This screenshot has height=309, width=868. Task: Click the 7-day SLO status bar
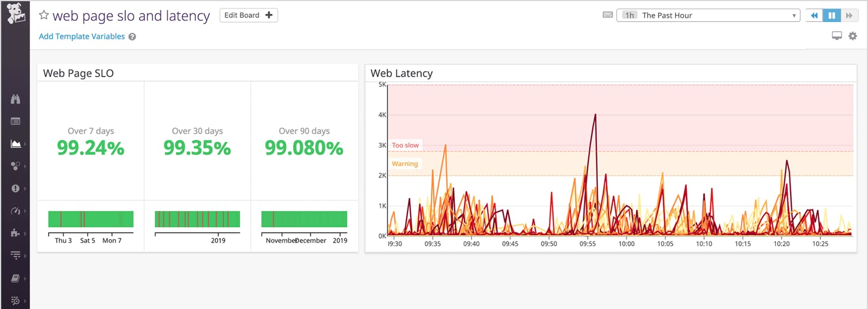(x=91, y=219)
